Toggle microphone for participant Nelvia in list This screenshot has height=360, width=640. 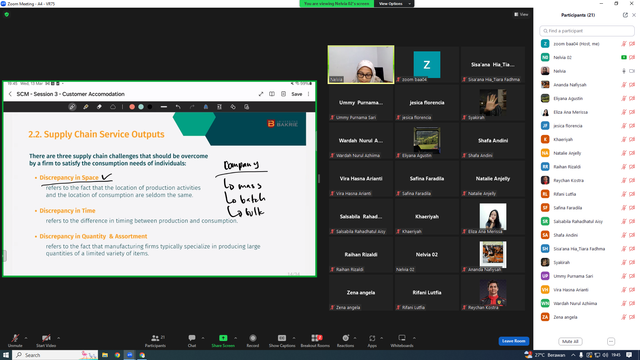(623, 71)
